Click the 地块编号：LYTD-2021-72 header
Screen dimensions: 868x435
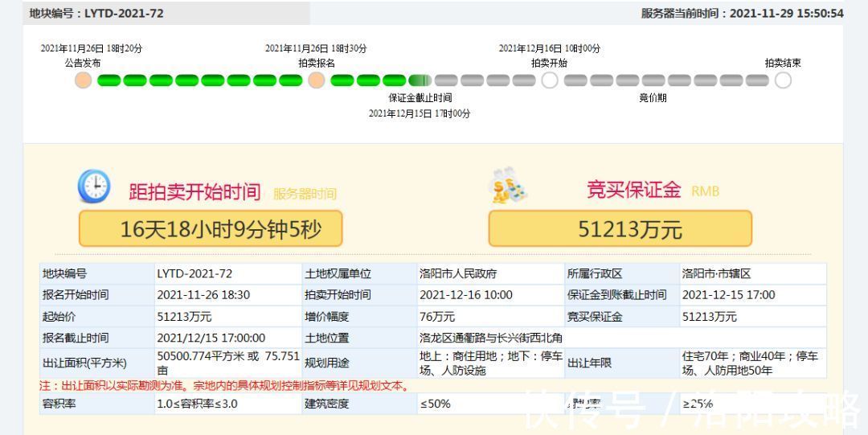tap(97, 14)
